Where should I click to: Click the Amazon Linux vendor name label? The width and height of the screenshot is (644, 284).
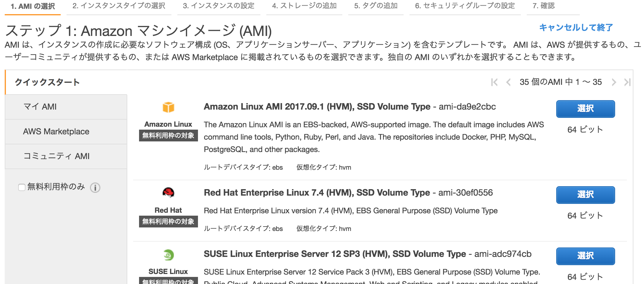point(168,124)
